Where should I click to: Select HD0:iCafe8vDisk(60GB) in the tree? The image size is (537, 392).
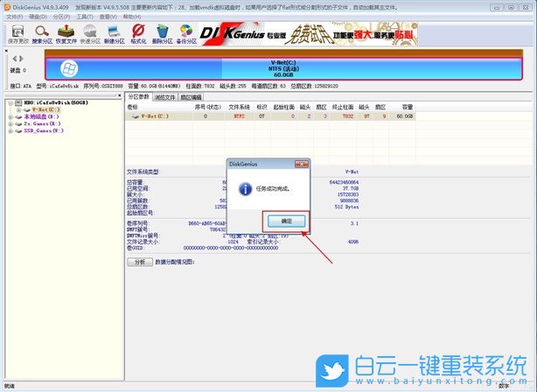[56, 102]
